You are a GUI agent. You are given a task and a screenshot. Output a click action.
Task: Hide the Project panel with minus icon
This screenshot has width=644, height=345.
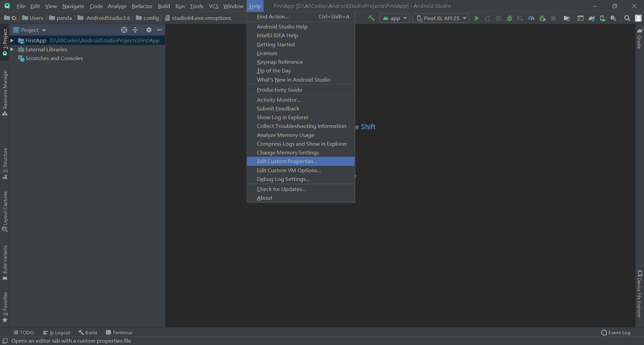pos(160,30)
